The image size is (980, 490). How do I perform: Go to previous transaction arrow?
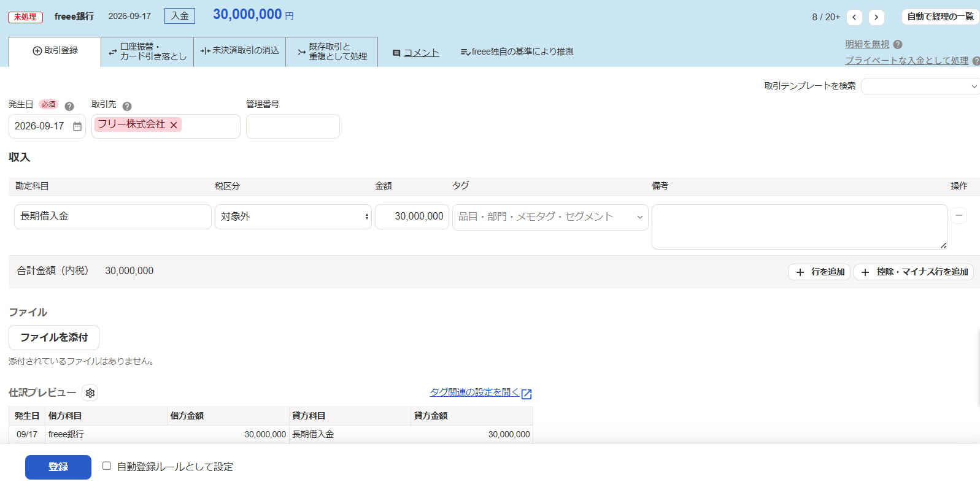click(854, 17)
